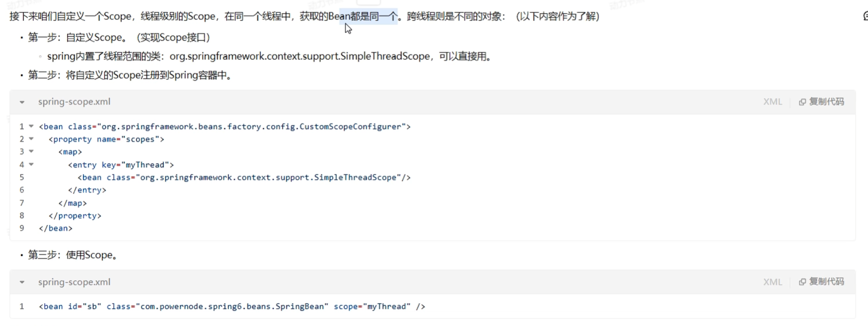Click the partially visible icon at top-right edge
Viewport: 868px width, 326px height.
coord(866,16)
